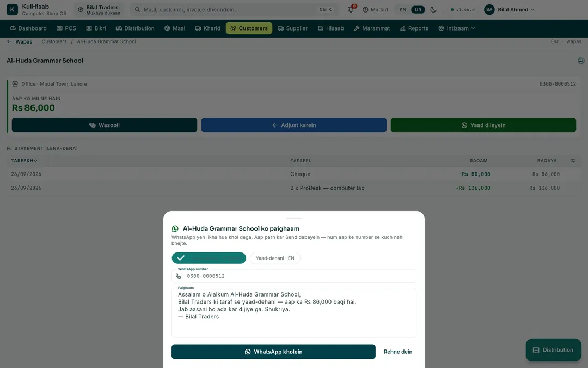Open the Reports section
The width and height of the screenshot is (588, 368).
coord(414,28)
